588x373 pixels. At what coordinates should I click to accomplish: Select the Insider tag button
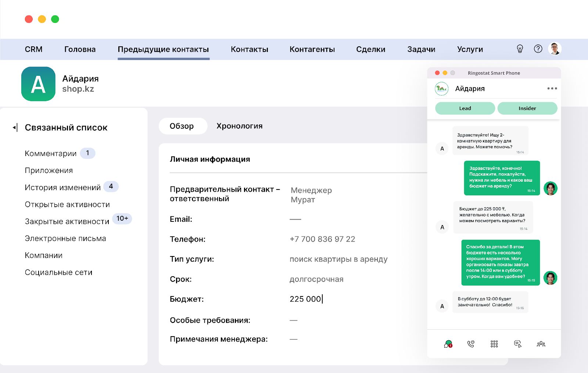click(x=527, y=109)
